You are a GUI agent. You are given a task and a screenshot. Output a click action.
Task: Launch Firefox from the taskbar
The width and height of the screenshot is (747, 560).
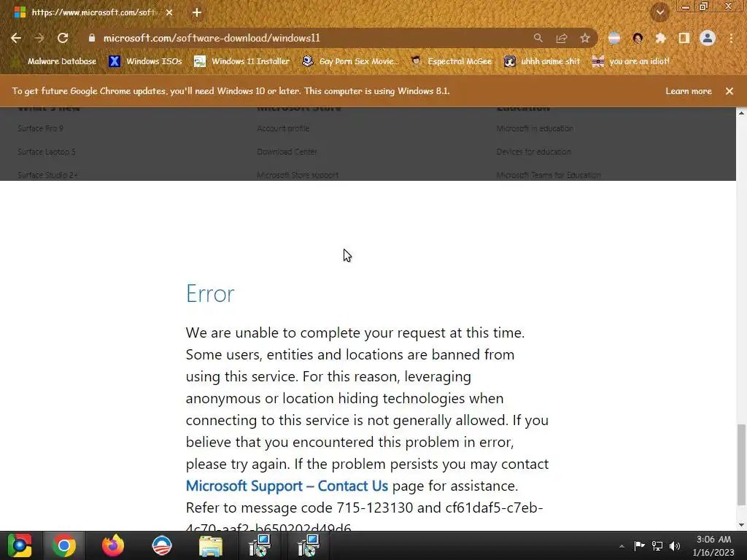coord(113,545)
